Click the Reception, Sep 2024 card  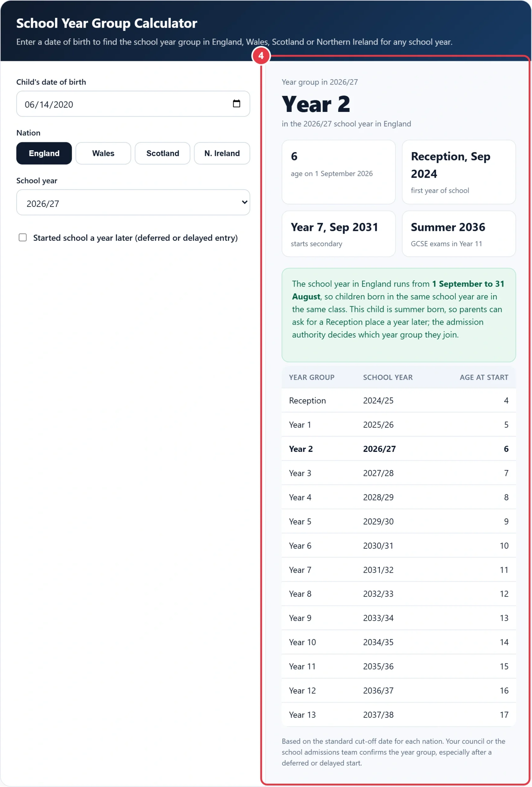459,172
